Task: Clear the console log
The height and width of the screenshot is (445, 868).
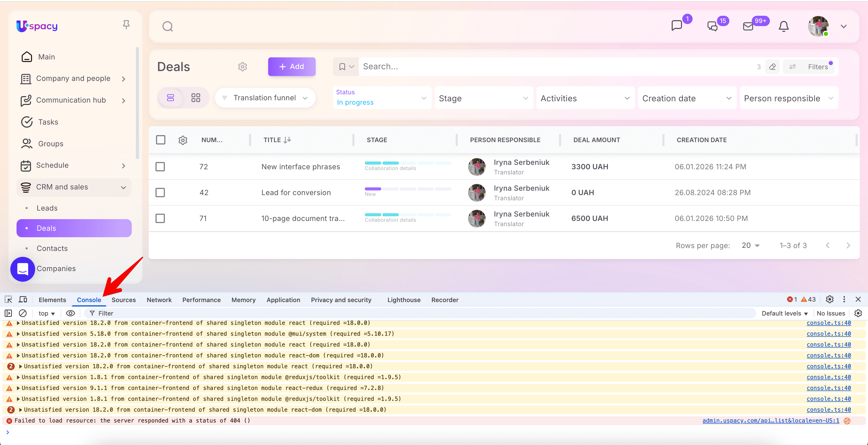Action: (x=22, y=313)
